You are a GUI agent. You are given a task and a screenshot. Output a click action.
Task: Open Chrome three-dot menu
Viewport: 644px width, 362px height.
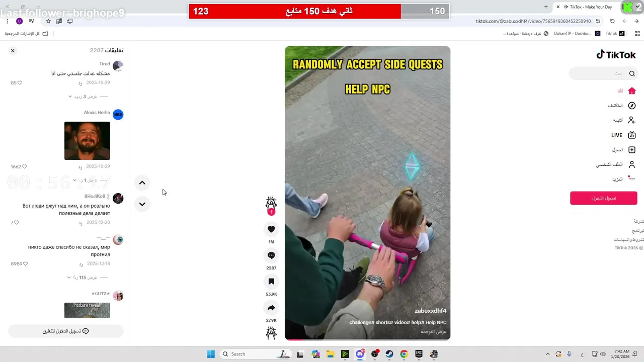(x=7, y=21)
